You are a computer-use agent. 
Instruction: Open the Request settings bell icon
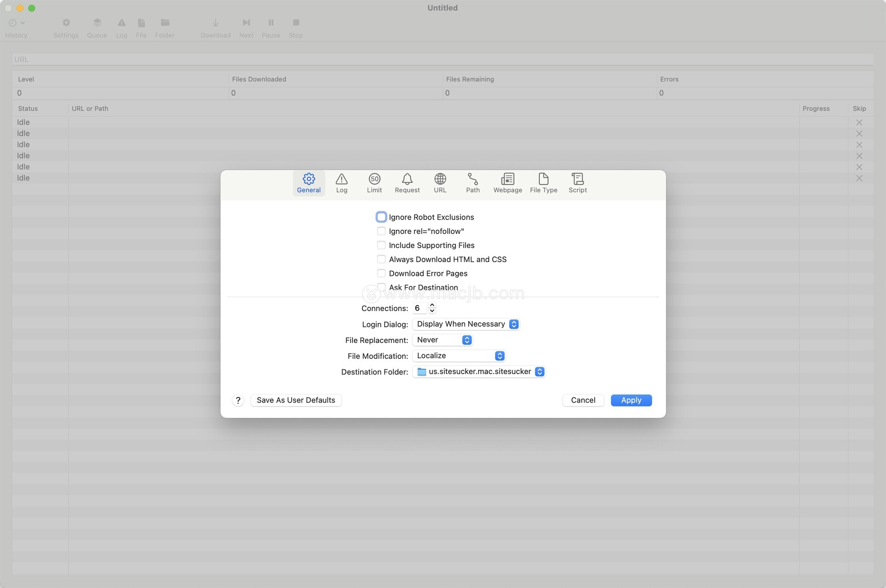(407, 183)
